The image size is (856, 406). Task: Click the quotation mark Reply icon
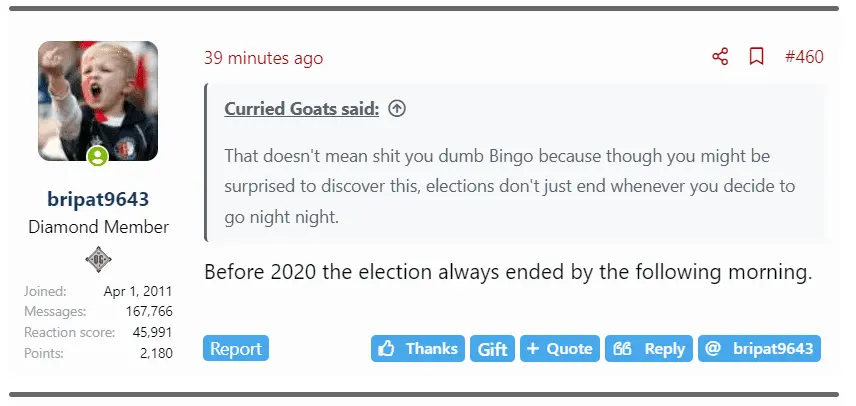click(x=622, y=349)
